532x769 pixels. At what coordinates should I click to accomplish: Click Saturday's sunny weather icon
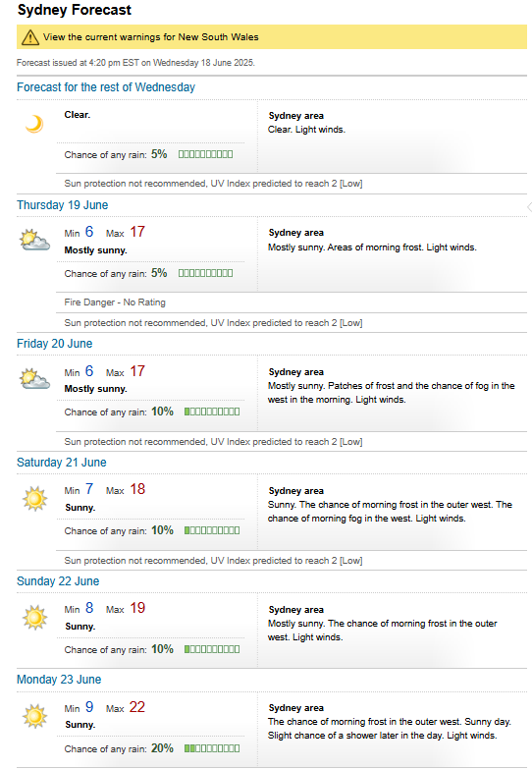pyautogui.click(x=34, y=499)
